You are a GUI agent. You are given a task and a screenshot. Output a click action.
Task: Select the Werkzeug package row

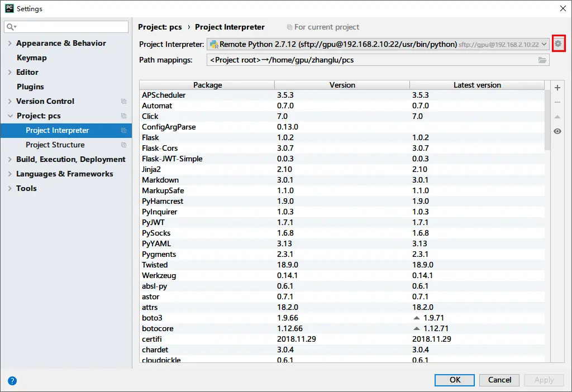pyautogui.click(x=342, y=275)
